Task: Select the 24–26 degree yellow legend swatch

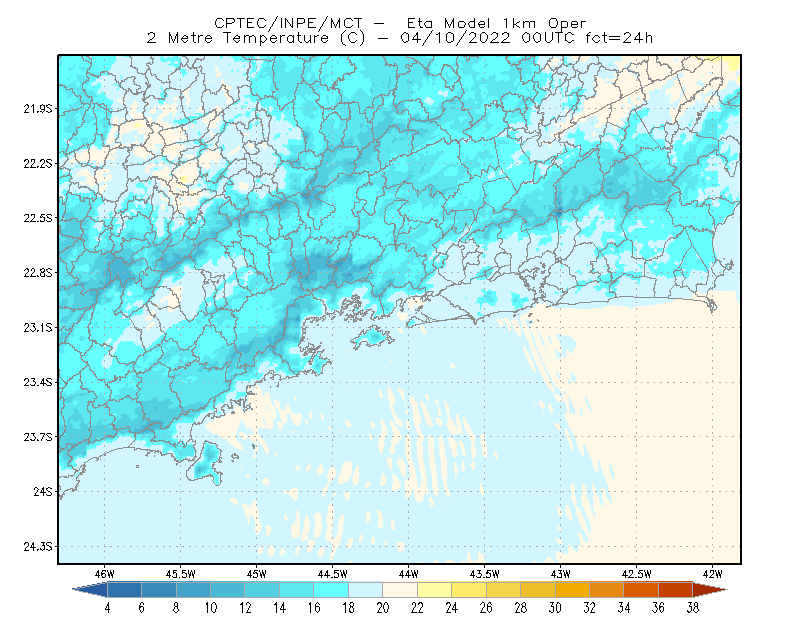Action: click(x=469, y=590)
